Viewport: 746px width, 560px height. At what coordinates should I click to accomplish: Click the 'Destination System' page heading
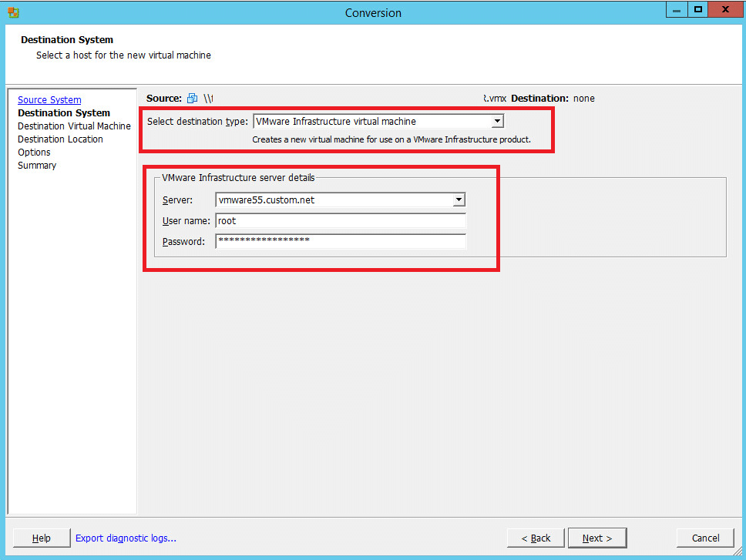pyautogui.click(x=67, y=40)
